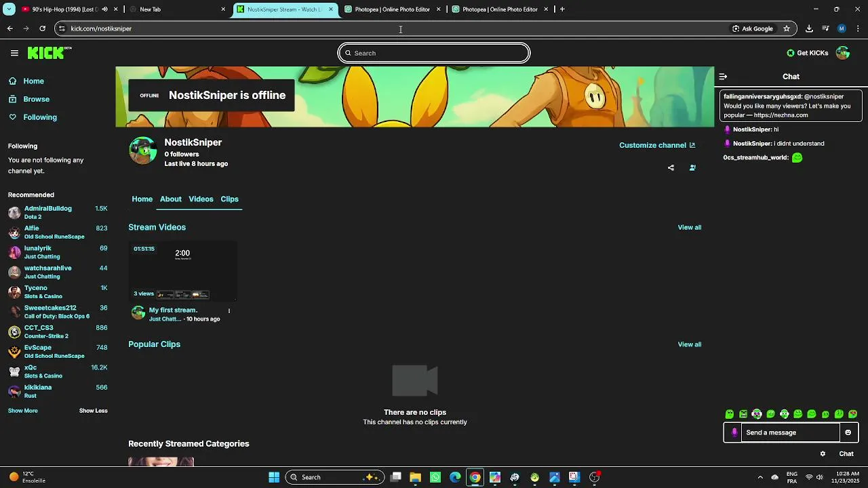
Task: Expand recommended list with Show More
Action: pyautogui.click(x=22, y=411)
